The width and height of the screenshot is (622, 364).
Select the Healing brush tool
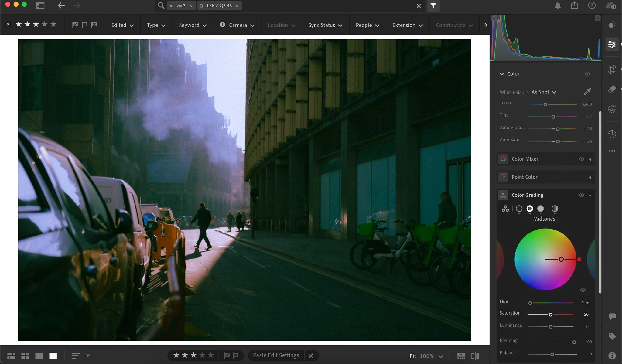(x=612, y=89)
